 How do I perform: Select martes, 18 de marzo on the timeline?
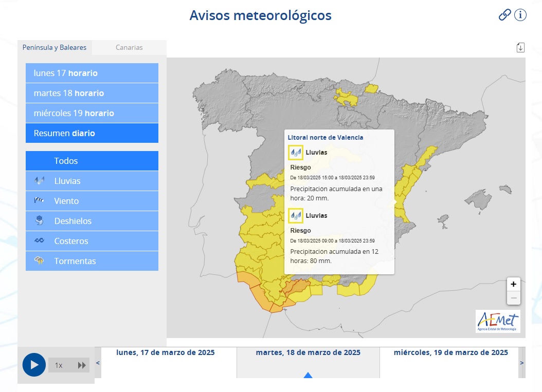[308, 352]
